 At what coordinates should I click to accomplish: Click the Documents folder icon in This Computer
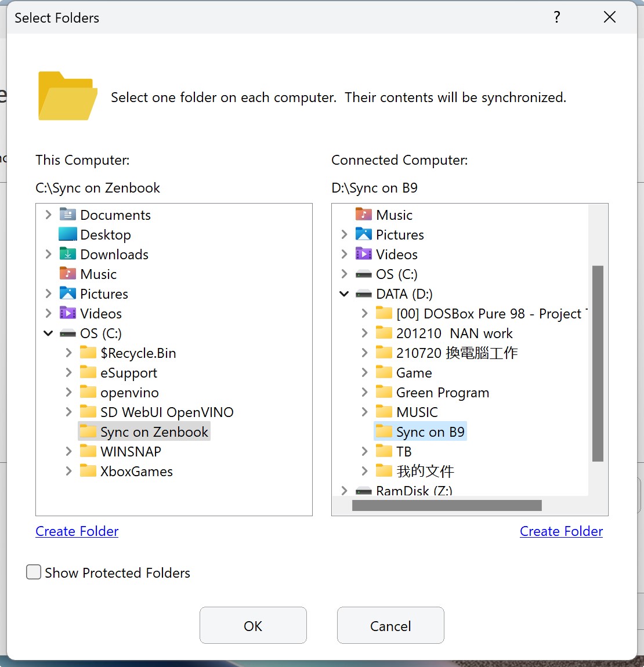click(68, 215)
